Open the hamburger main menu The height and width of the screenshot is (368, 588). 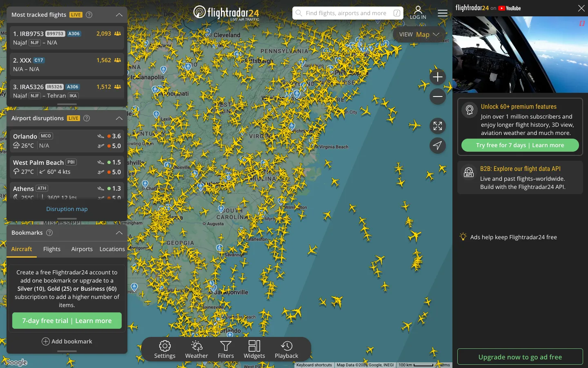tap(443, 13)
